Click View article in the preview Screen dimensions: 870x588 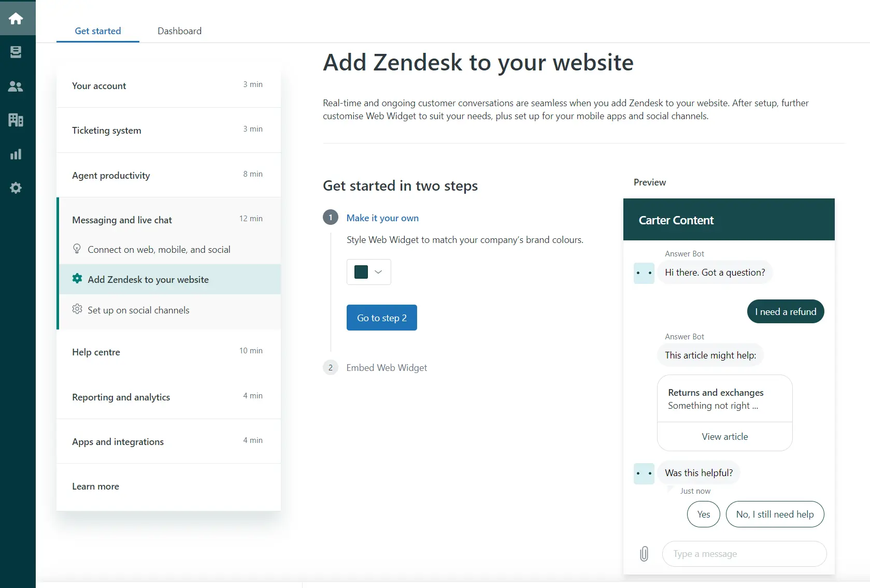pos(724,437)
